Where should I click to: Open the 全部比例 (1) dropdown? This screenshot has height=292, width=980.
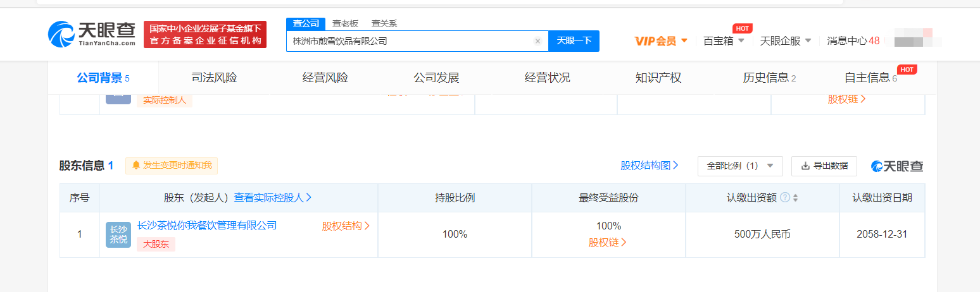(x=739, y=166)
